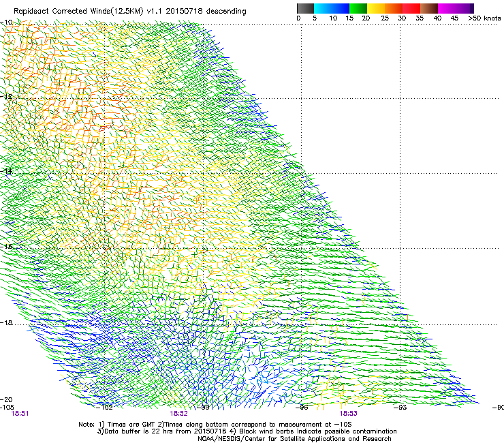Click the yellow 20-25 knots legend segment
504x443 pixels.
pos(376,8)
